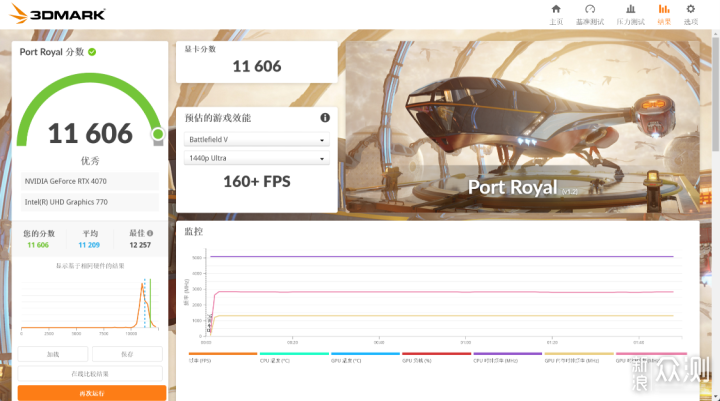Click the Save (保存) button
Screen dimensions: 720x401
pos(127,354)
